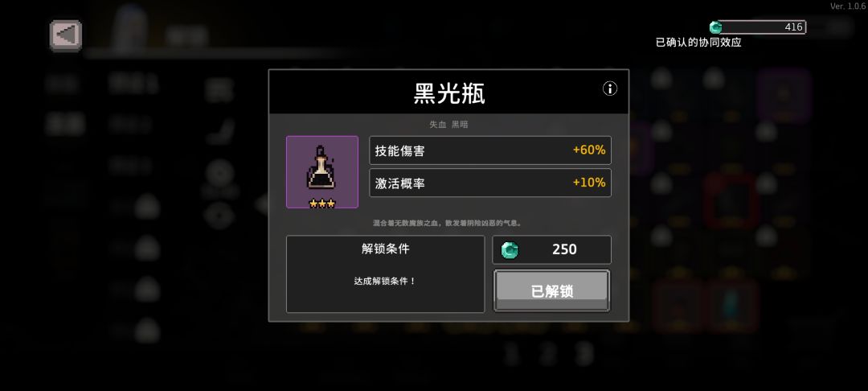The height and width of the screenshot is (391, 868).
Task: Tap the green gem icon beside 416
Action: coord(716,27)
